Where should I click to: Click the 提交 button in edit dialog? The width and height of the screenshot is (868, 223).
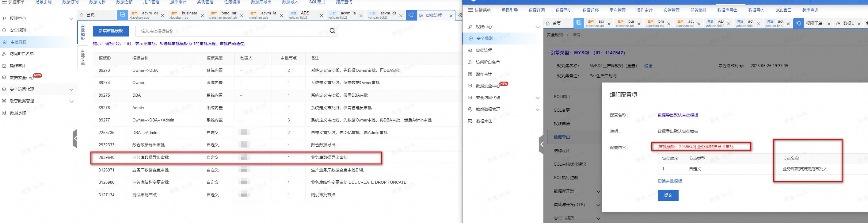[x=668, y=195]
